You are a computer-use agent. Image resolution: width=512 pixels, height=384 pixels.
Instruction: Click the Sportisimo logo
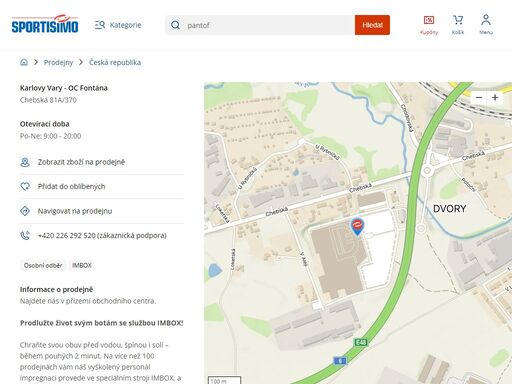[x=45, y=24]
